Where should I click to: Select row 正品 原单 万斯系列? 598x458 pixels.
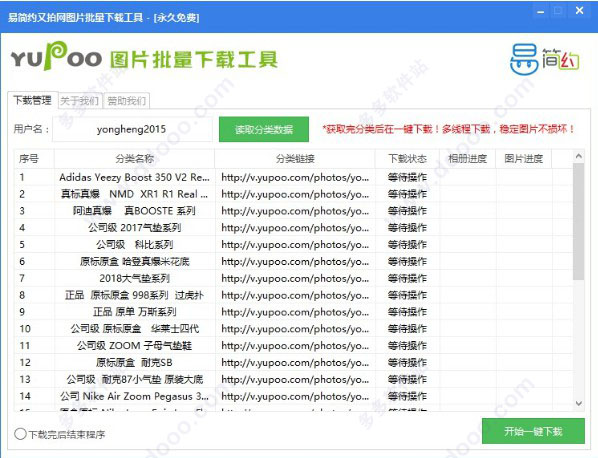point(294,312)
